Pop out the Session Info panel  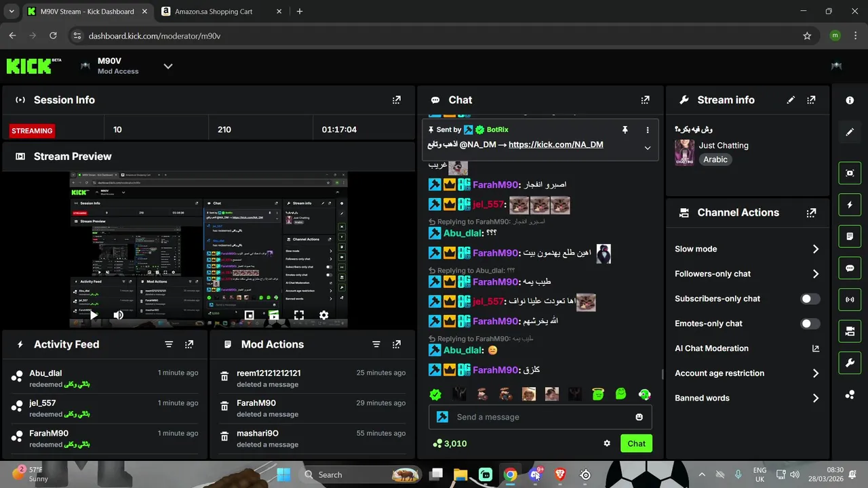point(397,100)
